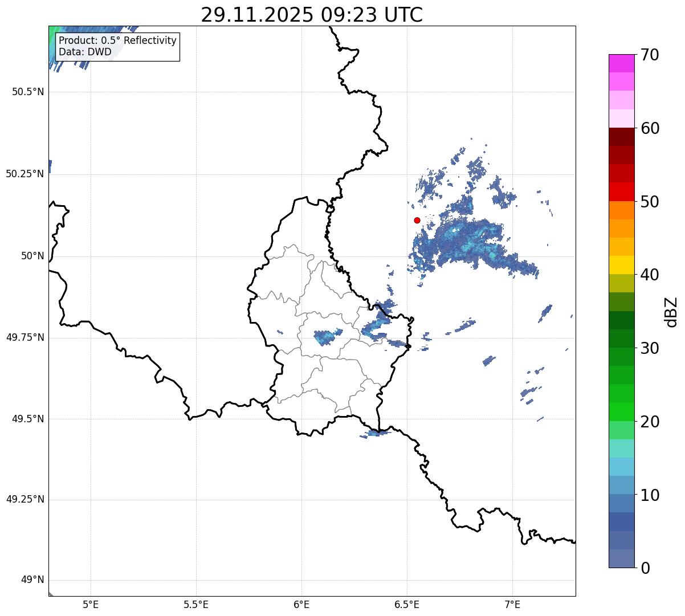Click the colorbar tick value 0
Image resolution: width=685 pixels, height=616 pixels.
coord(645,568)
